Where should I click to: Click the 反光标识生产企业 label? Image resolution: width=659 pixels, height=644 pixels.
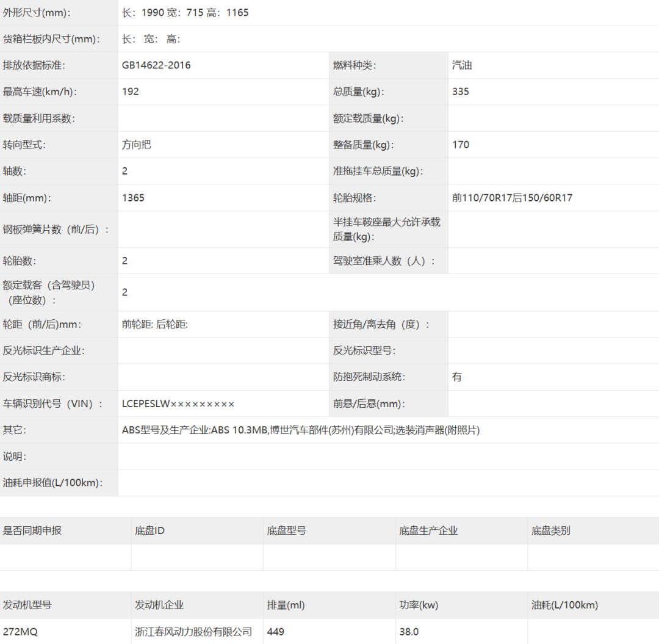pos(44,350)
